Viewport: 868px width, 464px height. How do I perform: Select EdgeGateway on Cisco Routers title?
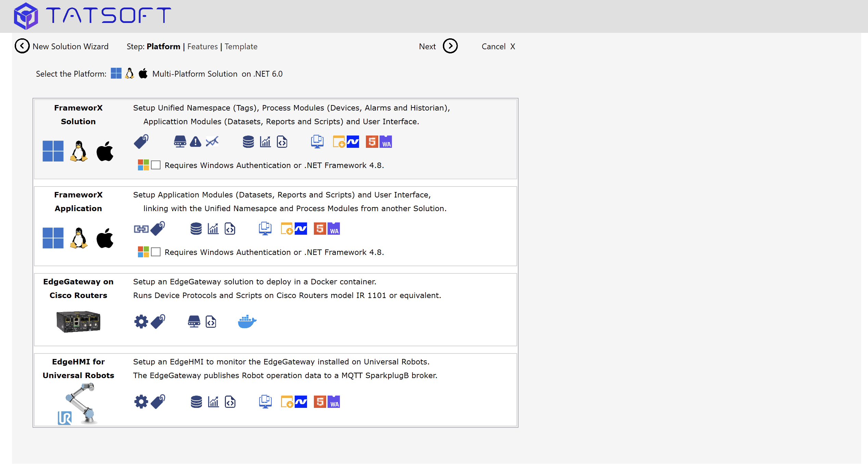point(78,288)
